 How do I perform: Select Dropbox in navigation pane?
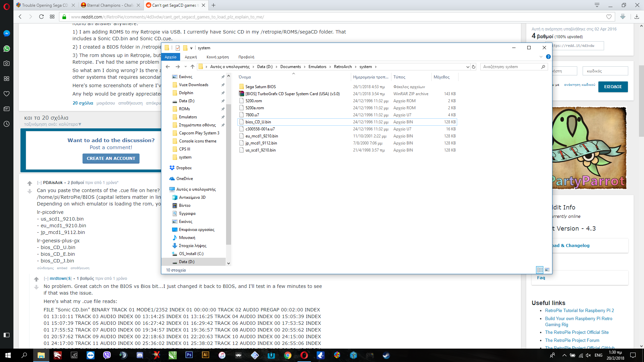click(184, 168)
